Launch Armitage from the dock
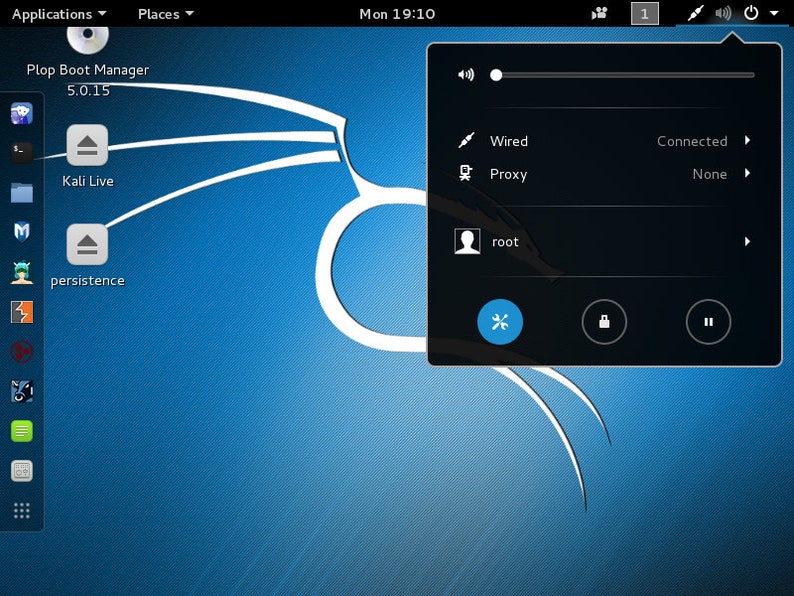 [x=22, y=272]
